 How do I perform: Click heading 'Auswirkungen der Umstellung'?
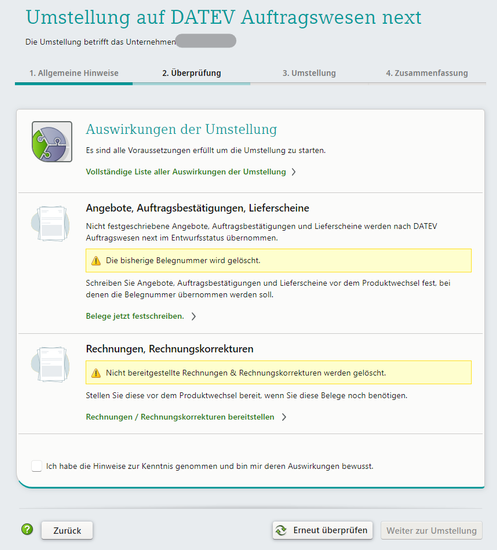[181, 129]
